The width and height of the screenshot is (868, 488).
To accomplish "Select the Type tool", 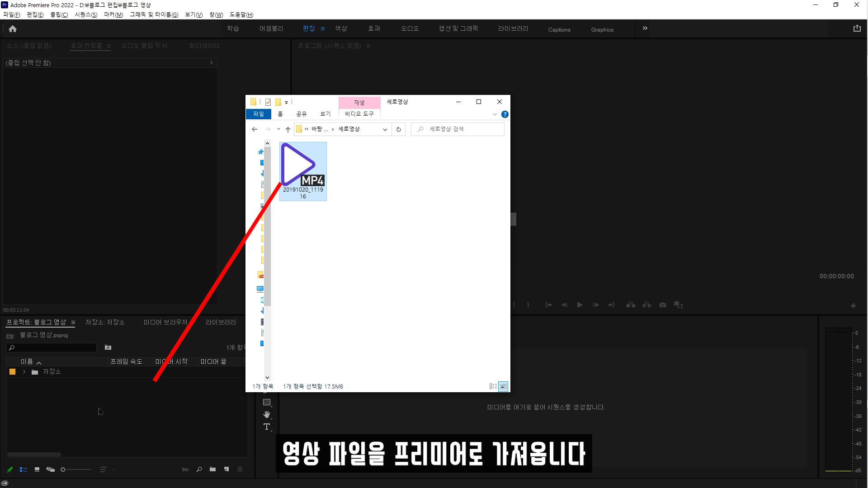I will [267, 427].
